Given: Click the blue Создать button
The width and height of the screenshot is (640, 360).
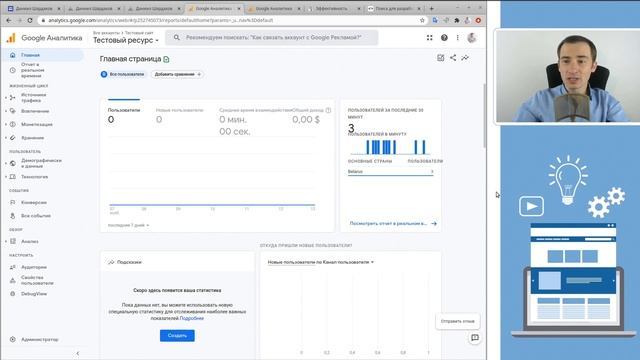Looking at the screenshot, I should tap(177, 336).
